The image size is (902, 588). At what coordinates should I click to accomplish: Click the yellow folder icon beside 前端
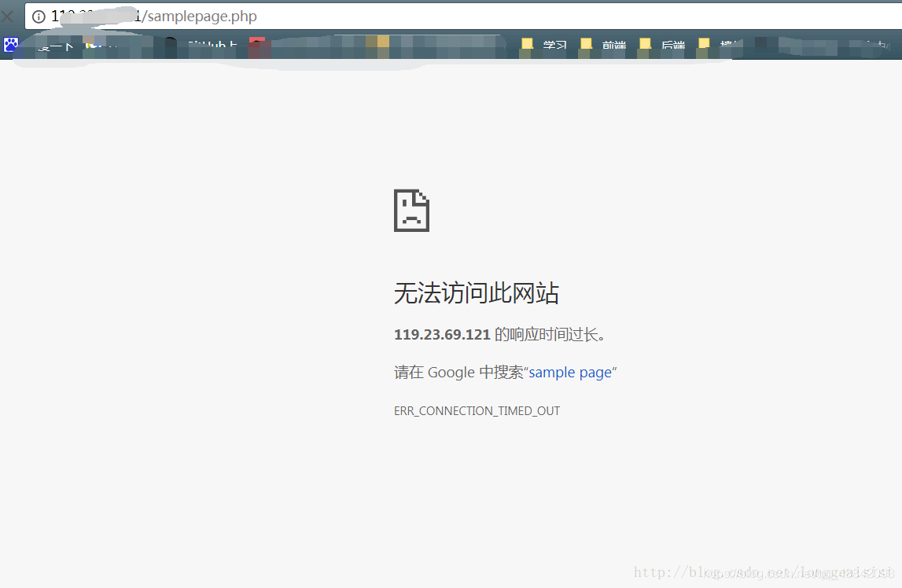(587, 45)
